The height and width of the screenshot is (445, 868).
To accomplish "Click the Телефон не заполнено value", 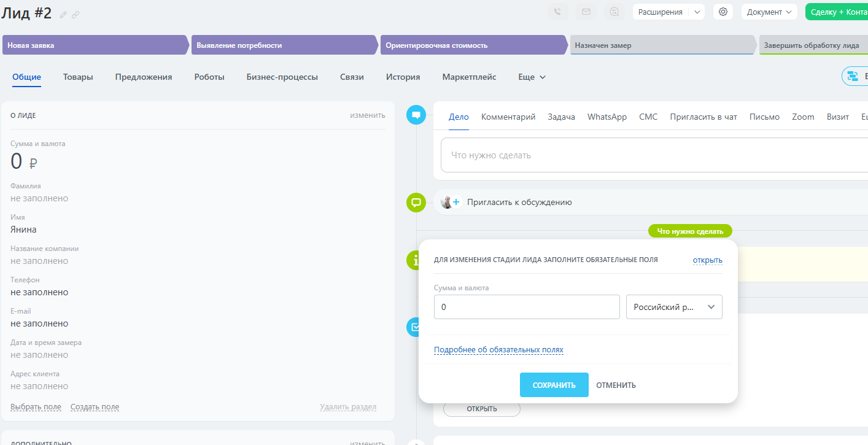I will (x=39, y=292).
